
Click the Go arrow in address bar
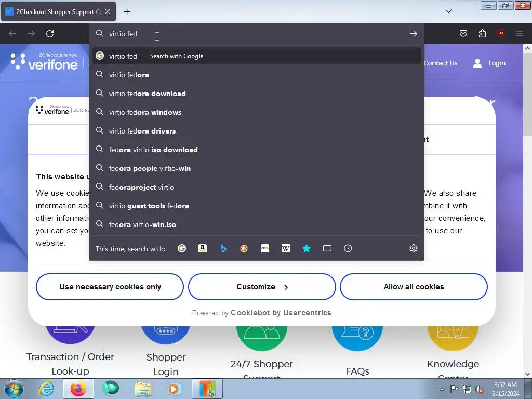tap(413, 34)
